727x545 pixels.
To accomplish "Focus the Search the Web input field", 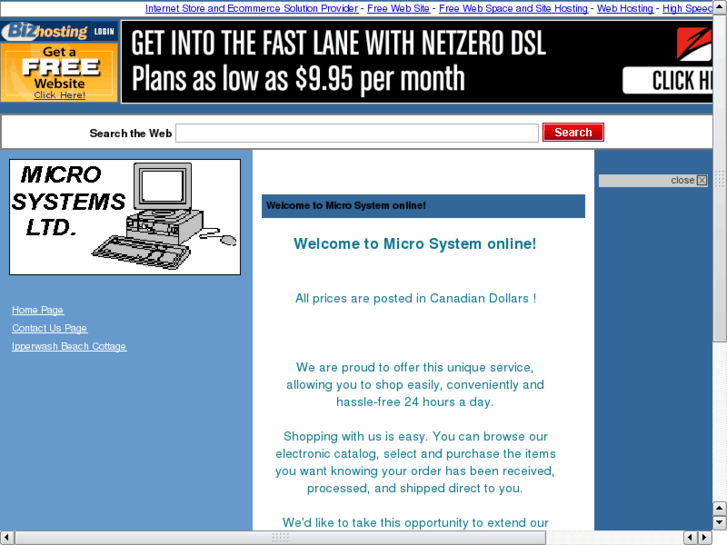I will (x=357, y=133).
